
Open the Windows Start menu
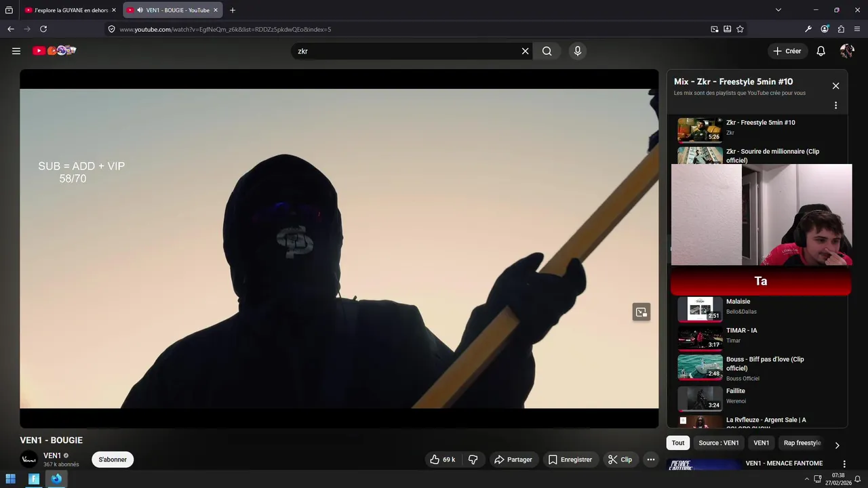10,479
